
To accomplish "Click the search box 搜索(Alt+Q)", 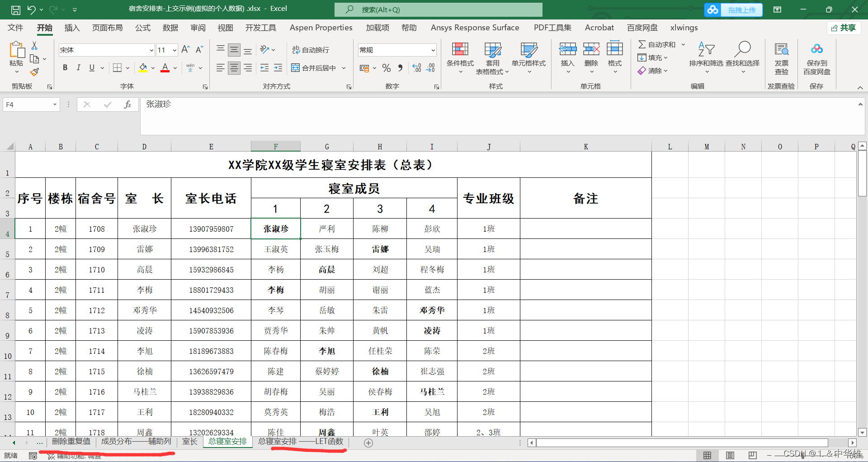I will point(439,10).
